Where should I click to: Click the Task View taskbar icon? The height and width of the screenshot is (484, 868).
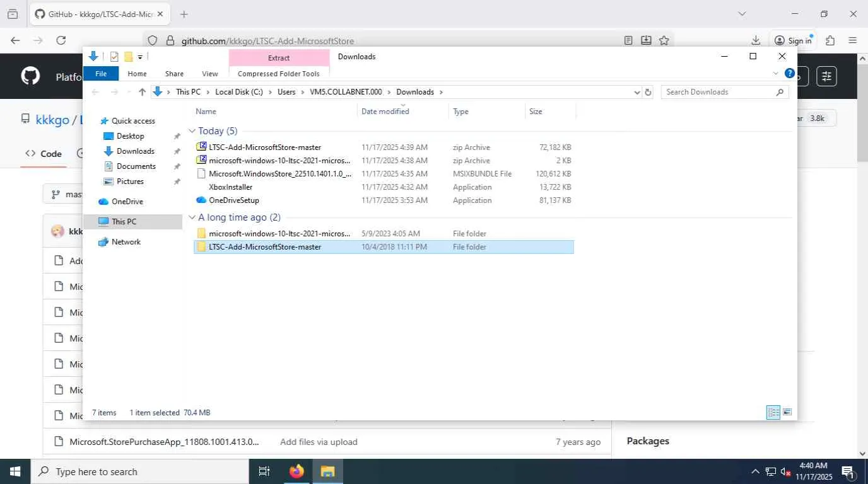click(x=264, y=471)
